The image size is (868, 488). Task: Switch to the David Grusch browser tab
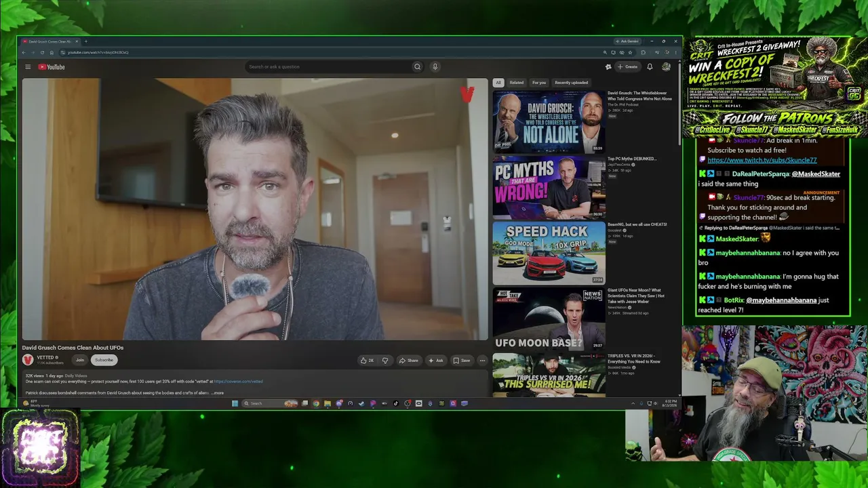tap(50, 41)
